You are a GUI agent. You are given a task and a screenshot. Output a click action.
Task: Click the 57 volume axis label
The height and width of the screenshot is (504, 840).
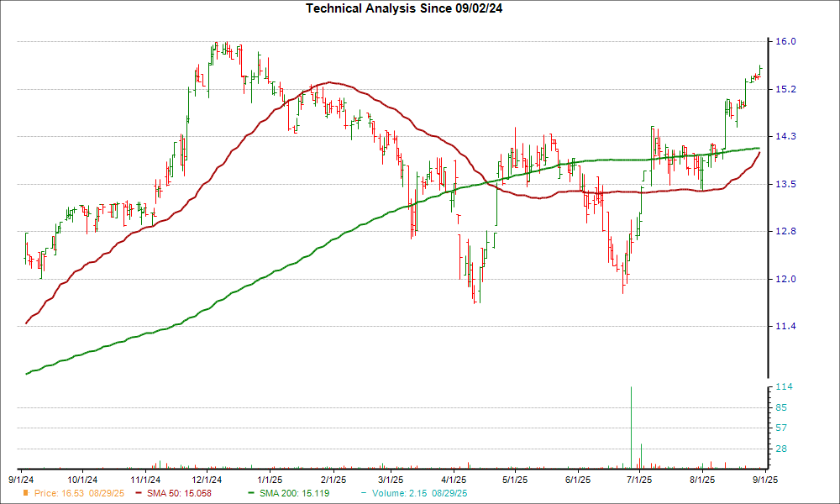[x=781, y=428]
